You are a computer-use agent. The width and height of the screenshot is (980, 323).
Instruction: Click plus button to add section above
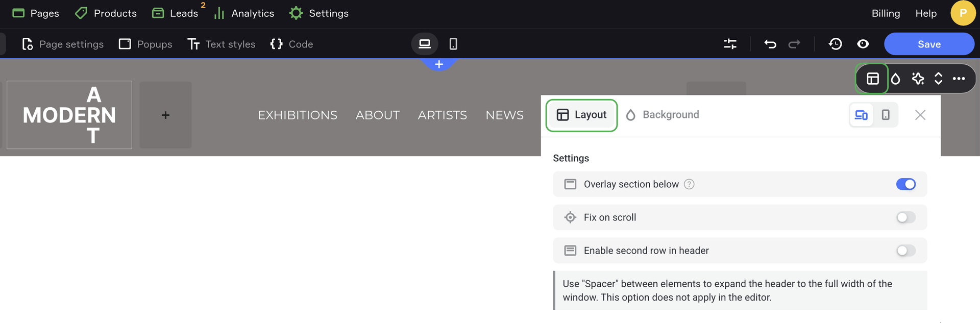tap(439, 65)
